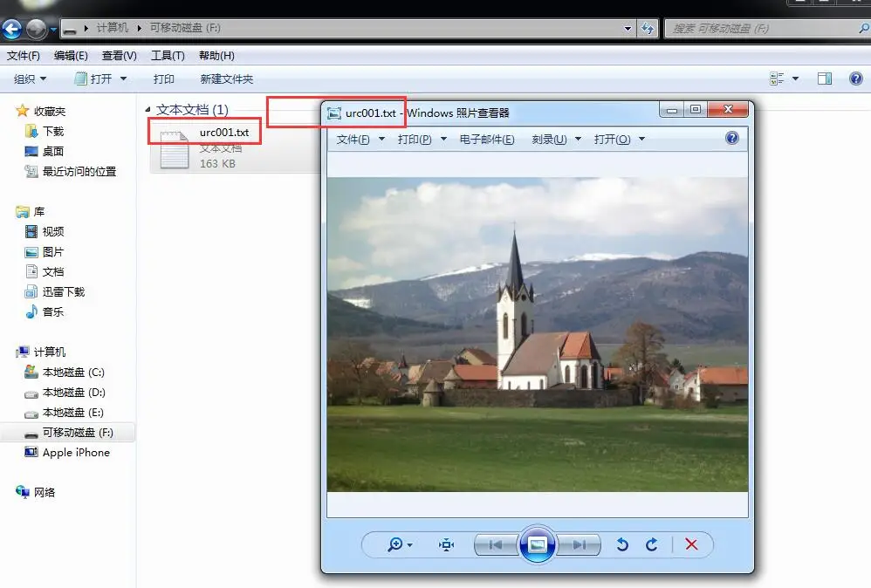Open the view options dropdown arrow

(795, 79)
